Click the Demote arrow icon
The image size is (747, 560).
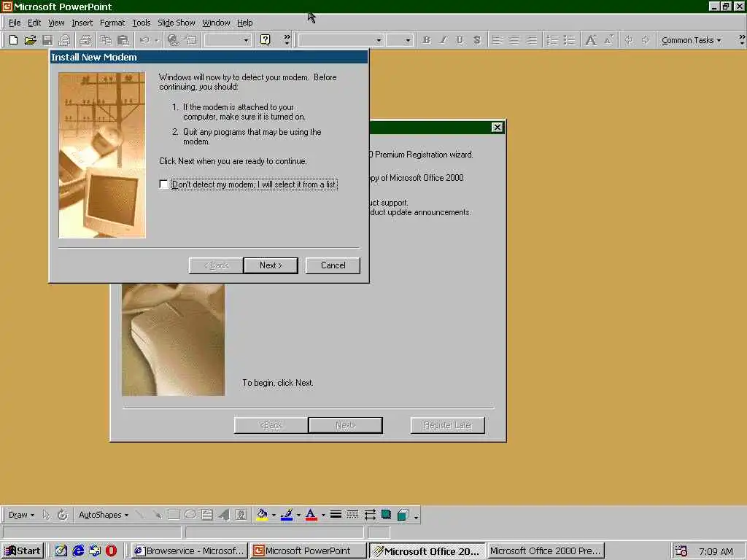[x=646, y=40]
